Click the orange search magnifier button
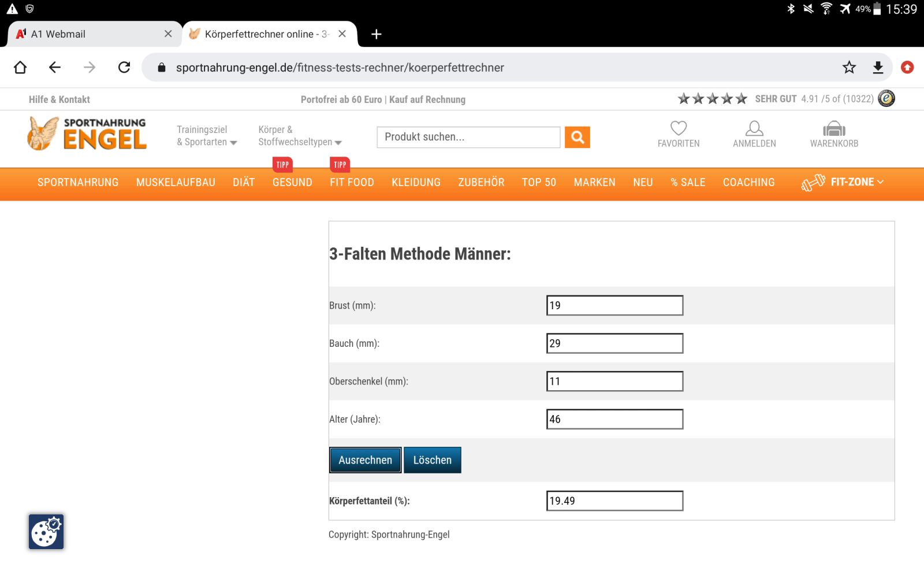The width and height of the screenshot is (924, 578). tap(577, 137)
